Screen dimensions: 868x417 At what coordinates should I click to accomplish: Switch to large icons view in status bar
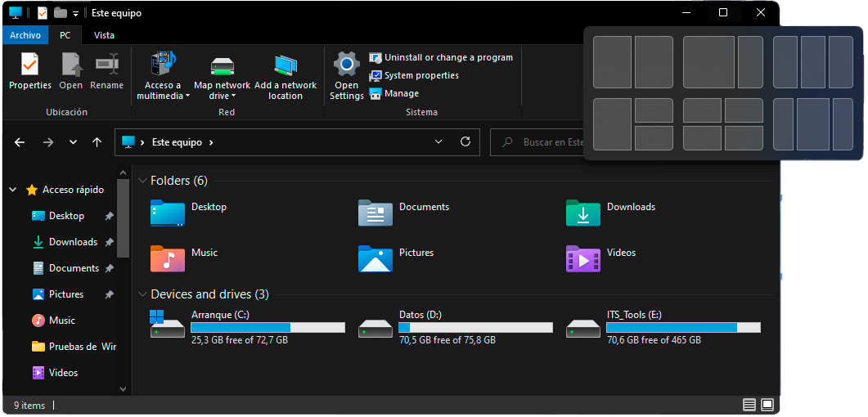pos(767,405)
